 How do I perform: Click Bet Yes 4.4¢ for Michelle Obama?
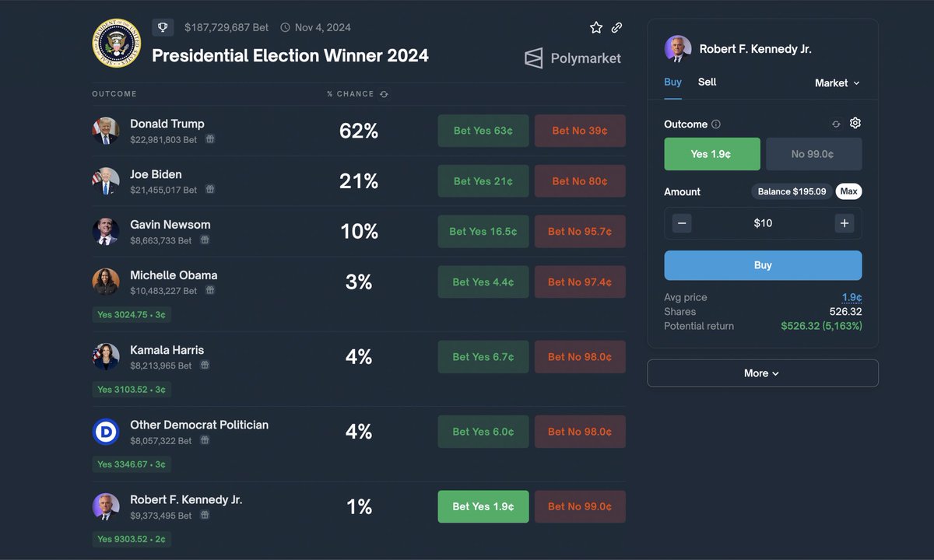click(483, 282)
